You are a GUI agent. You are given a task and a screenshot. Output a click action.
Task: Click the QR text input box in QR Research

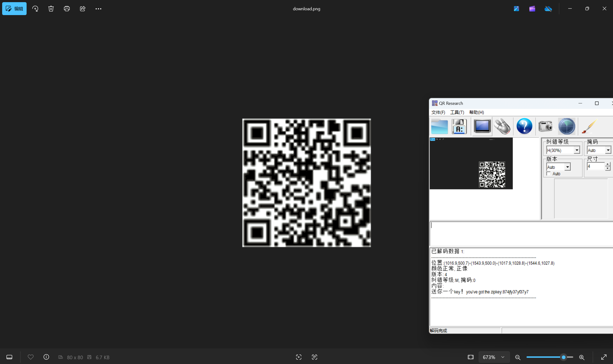[x=521, y=233]
